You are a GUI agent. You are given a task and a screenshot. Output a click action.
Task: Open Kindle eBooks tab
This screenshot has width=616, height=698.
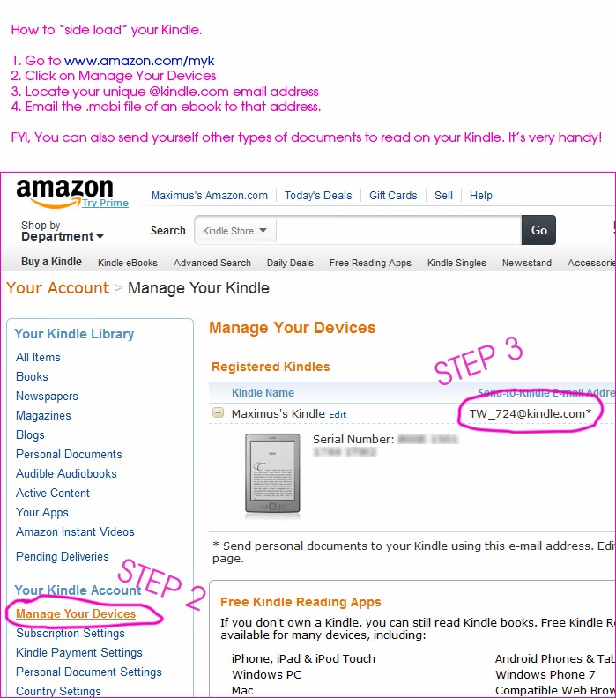pos(128,263)
